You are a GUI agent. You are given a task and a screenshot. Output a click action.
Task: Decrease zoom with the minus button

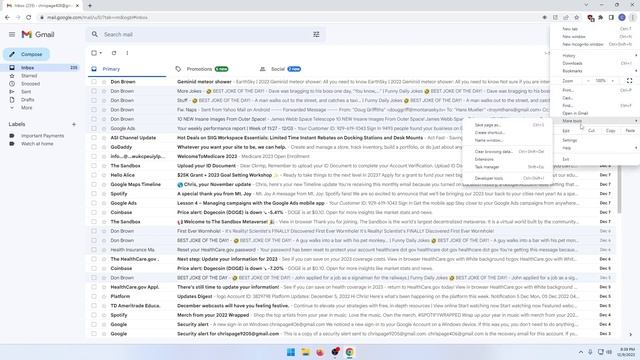588,81
